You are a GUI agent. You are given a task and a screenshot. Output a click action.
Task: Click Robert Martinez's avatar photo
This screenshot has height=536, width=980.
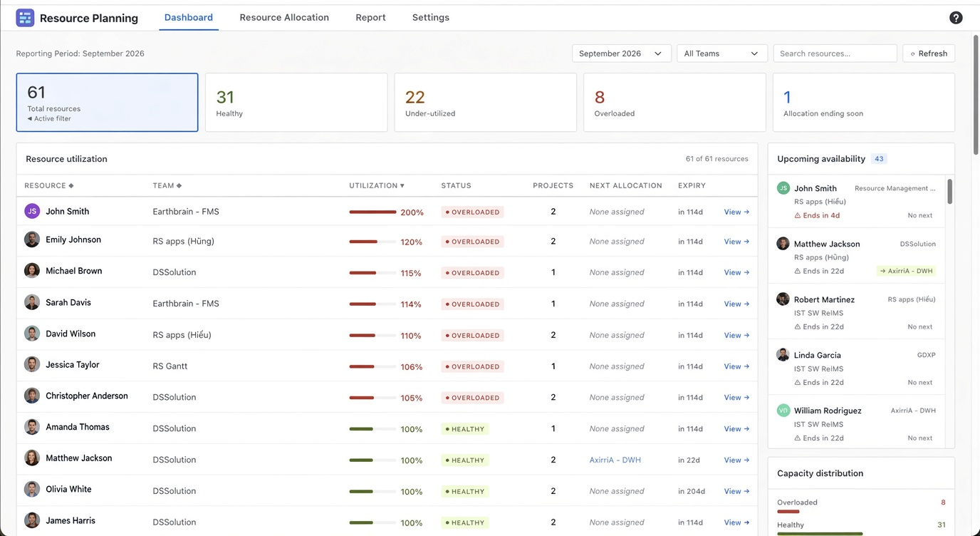click(783, 299)
